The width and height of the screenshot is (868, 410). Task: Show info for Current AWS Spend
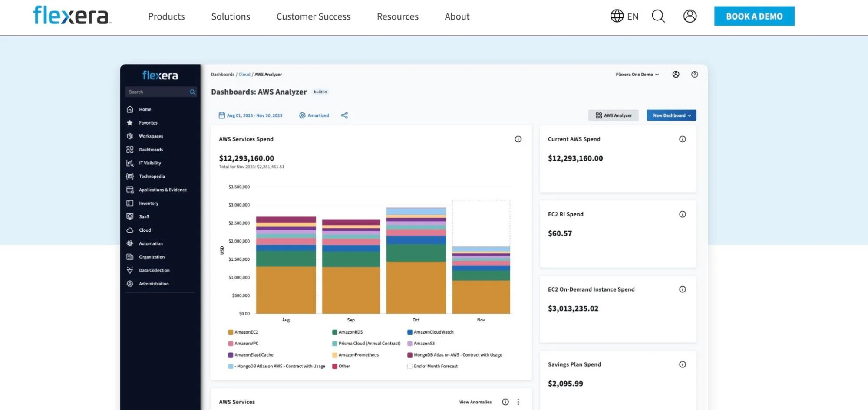pos(683,139)
